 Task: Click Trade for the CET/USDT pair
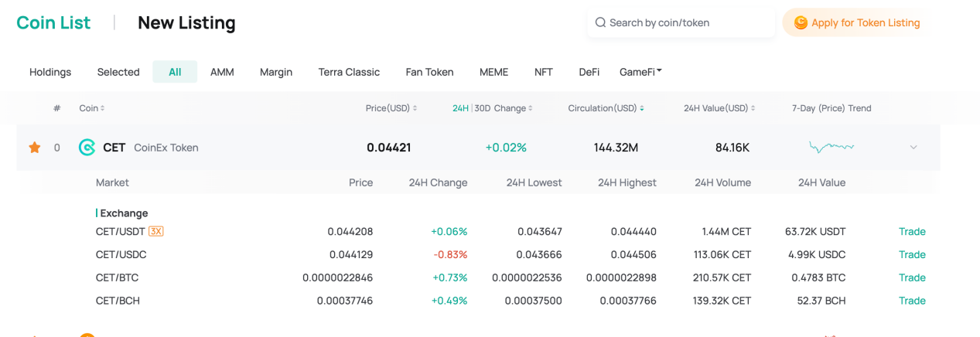912,231
